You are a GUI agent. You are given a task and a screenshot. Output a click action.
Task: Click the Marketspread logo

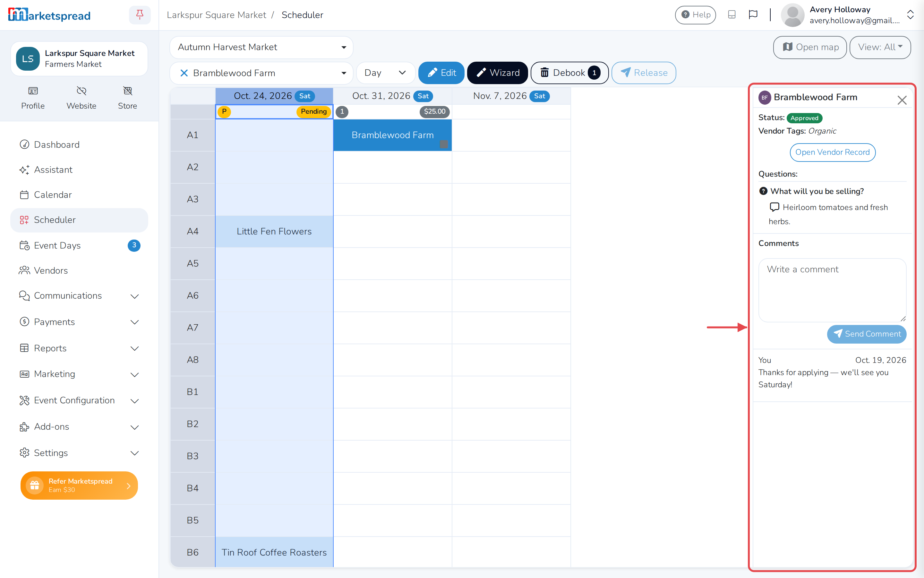pos(49,15)
